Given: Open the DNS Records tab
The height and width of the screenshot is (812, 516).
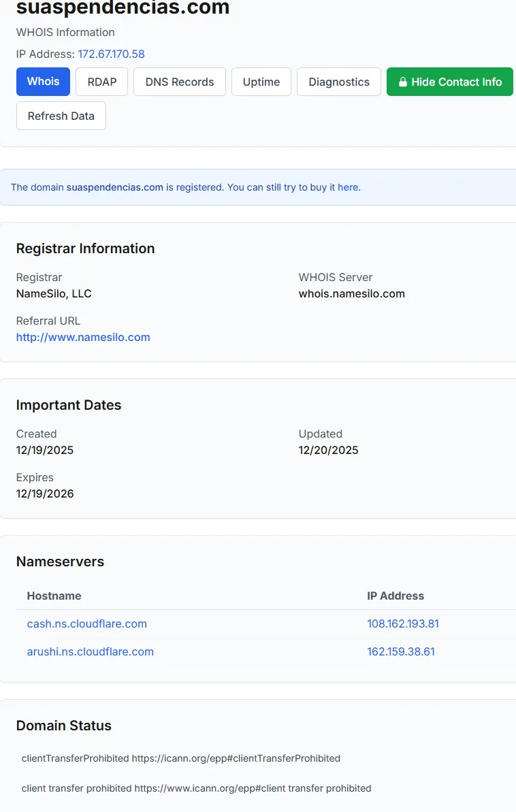Looking at the screenshot, I should click(179, 82).
